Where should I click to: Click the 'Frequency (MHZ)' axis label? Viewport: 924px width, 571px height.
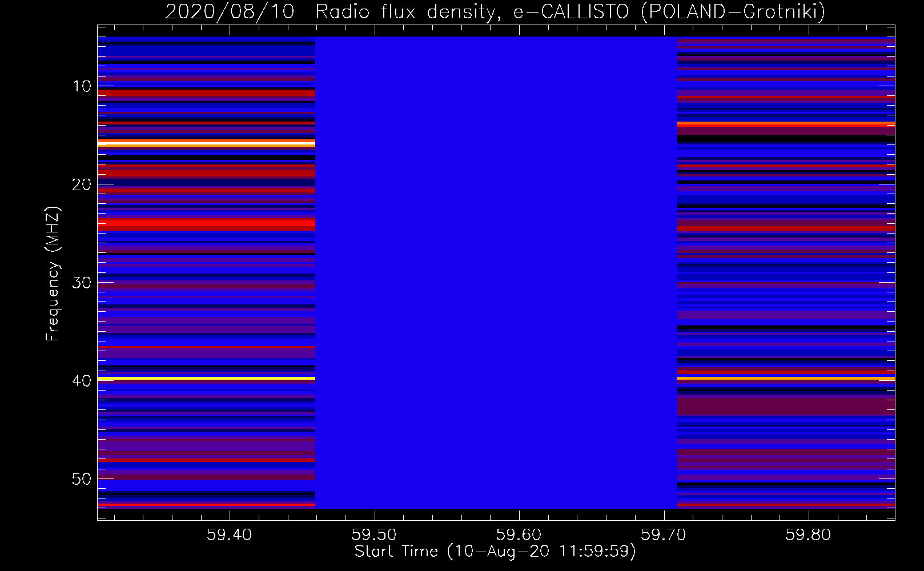pyautogui.click(x=53, y=274)
